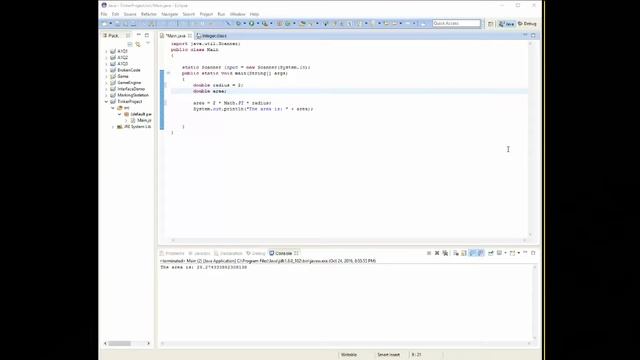The image size is (640, 360).
Task: Minimize the Console panel
Action: coord(525,253)
